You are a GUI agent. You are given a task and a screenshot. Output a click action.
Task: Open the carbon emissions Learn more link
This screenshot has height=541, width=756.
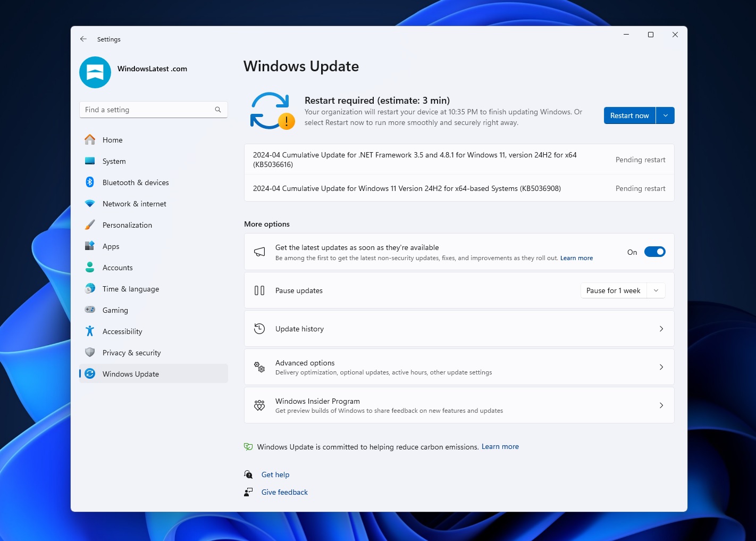point(500,446)
